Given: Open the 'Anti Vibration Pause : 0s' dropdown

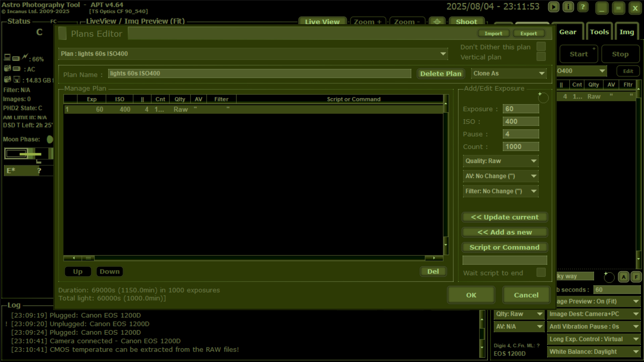Looking at the screenshot, I should tap(594, 326).
